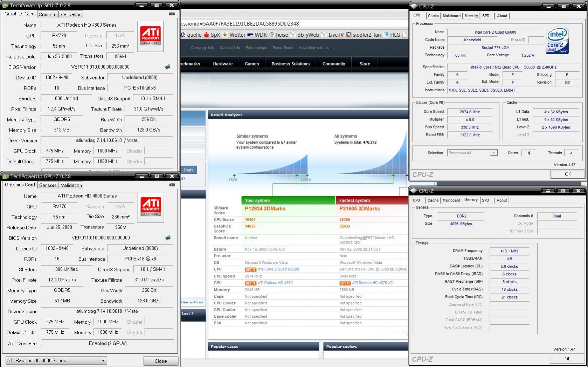Click the Hardware menu on the website navbar

coord(223,64)
